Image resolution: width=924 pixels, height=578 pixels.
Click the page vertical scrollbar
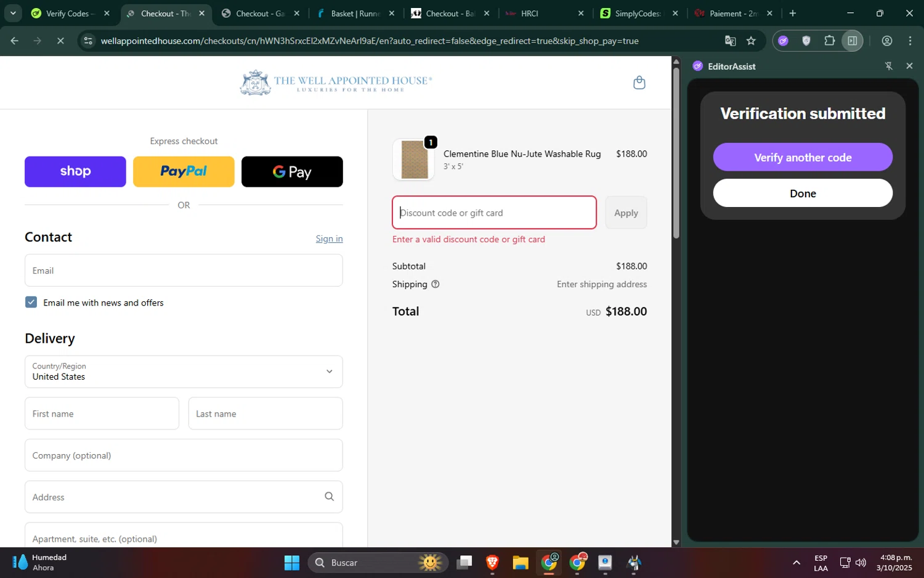(x=676, y=153)
